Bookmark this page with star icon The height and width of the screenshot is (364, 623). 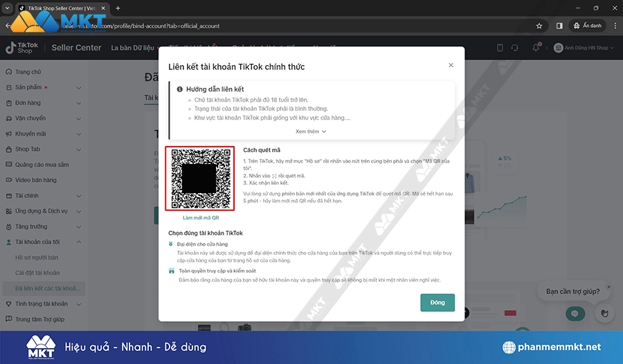click(539, 26)
